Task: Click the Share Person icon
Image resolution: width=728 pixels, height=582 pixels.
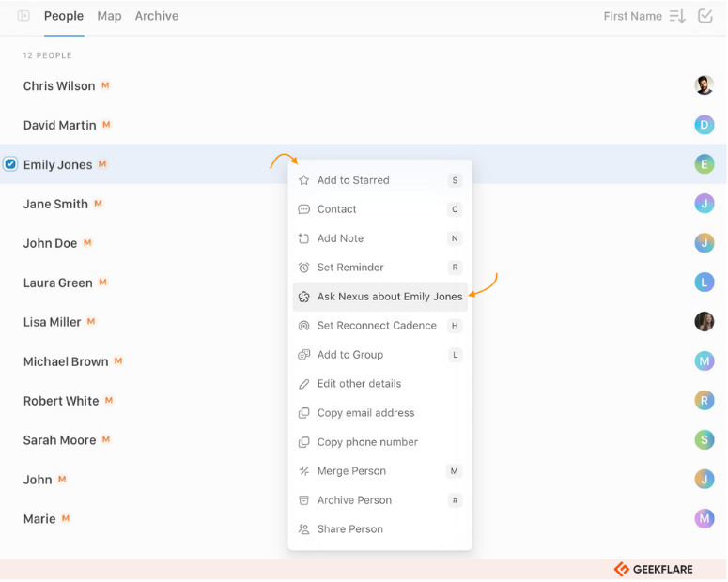Action: coord(303,529)
